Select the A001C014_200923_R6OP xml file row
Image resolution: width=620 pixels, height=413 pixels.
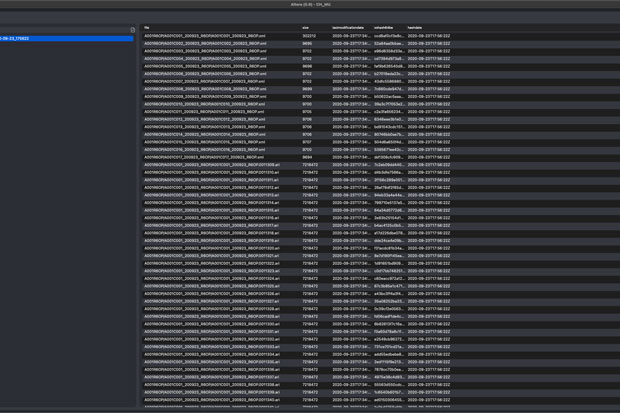pos(381,135)
